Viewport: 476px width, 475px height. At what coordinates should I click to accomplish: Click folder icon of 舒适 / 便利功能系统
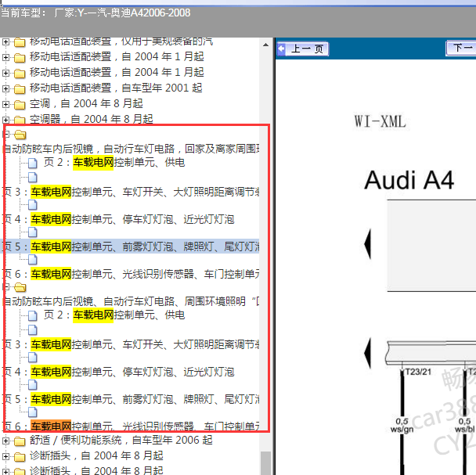pyautogui.click(x=20, y=441)
